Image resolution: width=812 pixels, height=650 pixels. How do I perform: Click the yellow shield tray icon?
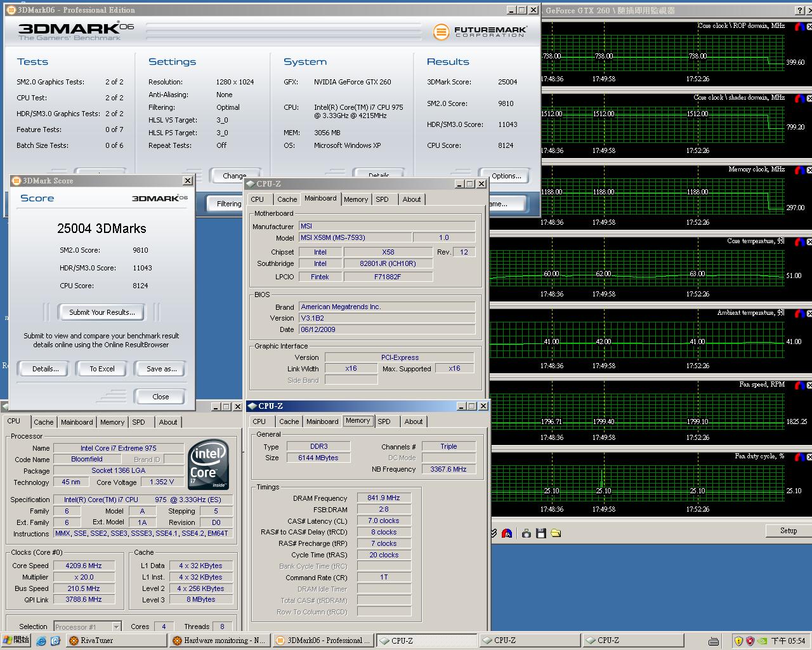point(738,640)
